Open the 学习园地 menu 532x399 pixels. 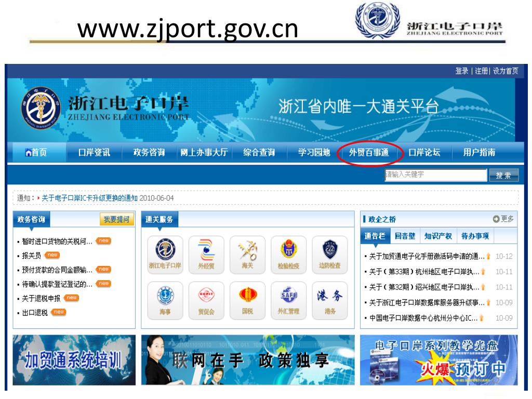pos(314,152)
